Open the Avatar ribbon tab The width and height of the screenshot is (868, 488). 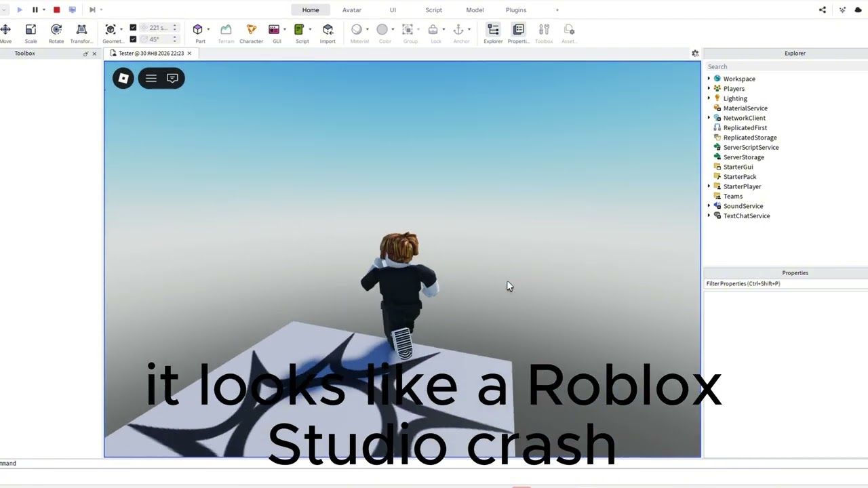[x=352, y=10]
